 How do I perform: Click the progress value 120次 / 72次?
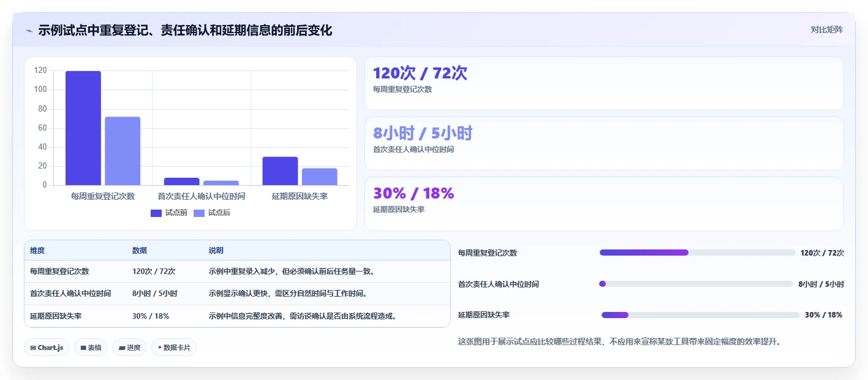coord(822,253)
